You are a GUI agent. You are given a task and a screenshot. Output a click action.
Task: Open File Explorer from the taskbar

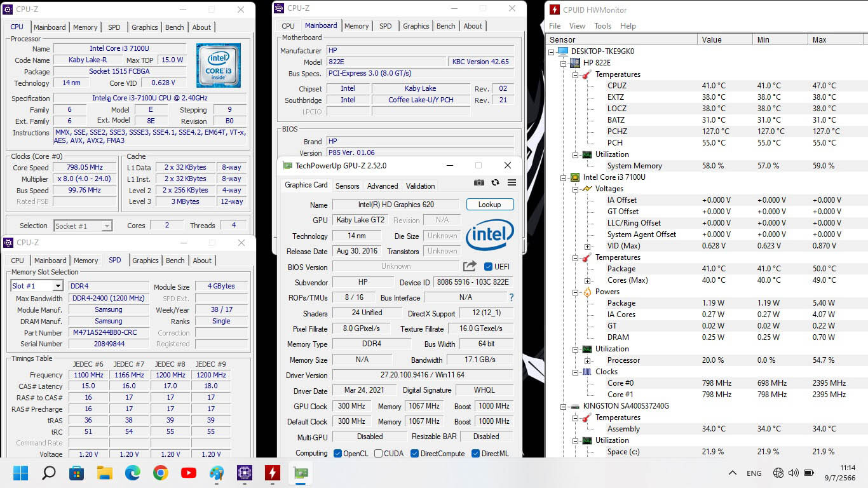(x=105, y=473)
